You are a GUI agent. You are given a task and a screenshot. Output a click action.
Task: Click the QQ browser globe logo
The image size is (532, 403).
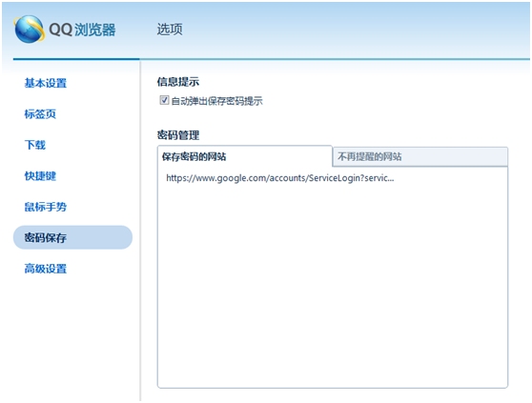pos(30,30)
